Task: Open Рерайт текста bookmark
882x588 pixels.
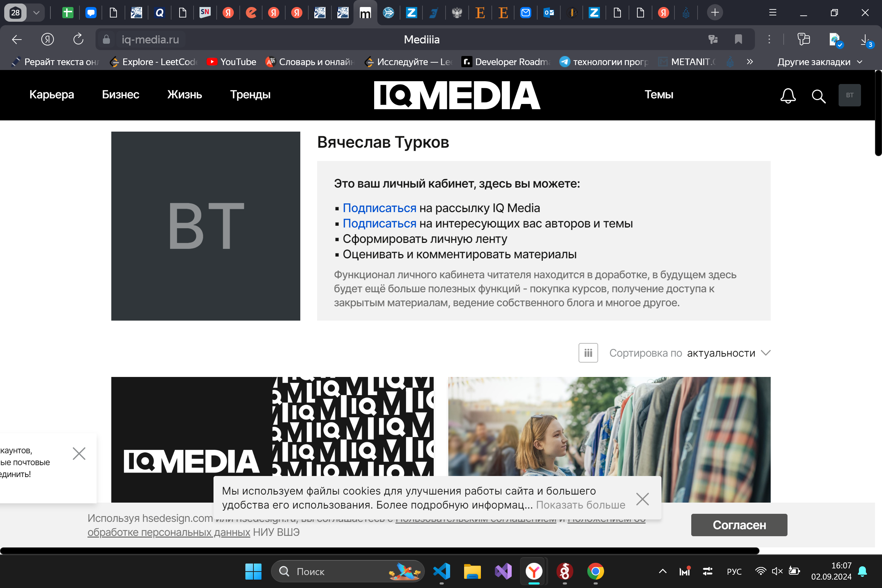Action: pos(55,62)
